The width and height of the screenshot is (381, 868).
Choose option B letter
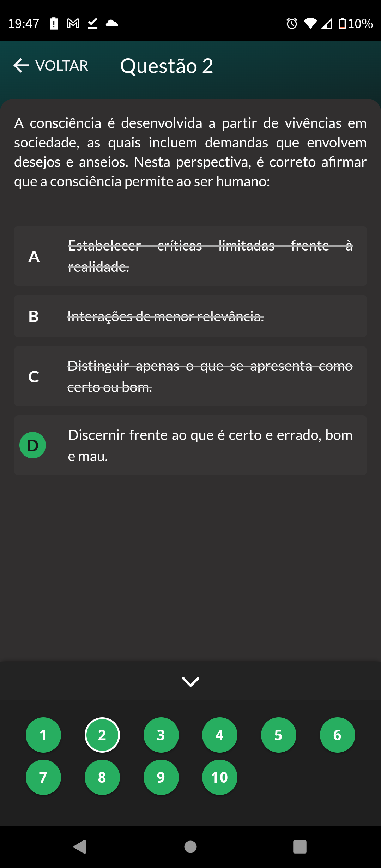point(34,317)
